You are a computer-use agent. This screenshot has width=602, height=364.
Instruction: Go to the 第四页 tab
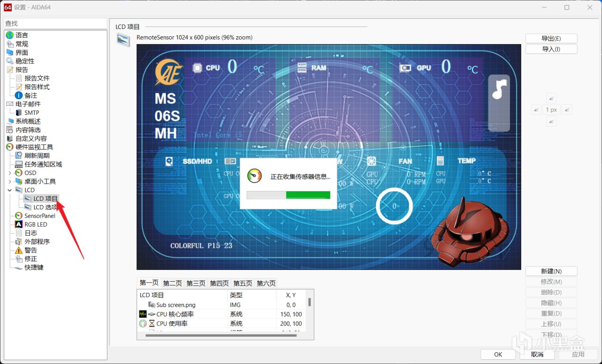pyautogui.click(x=219, y=284)
